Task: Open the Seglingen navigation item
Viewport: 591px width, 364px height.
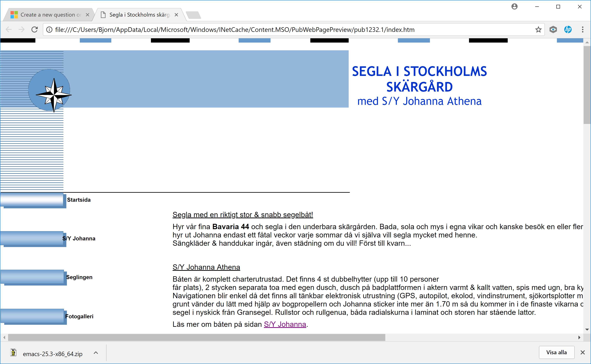Action: [x=79, y=277]
